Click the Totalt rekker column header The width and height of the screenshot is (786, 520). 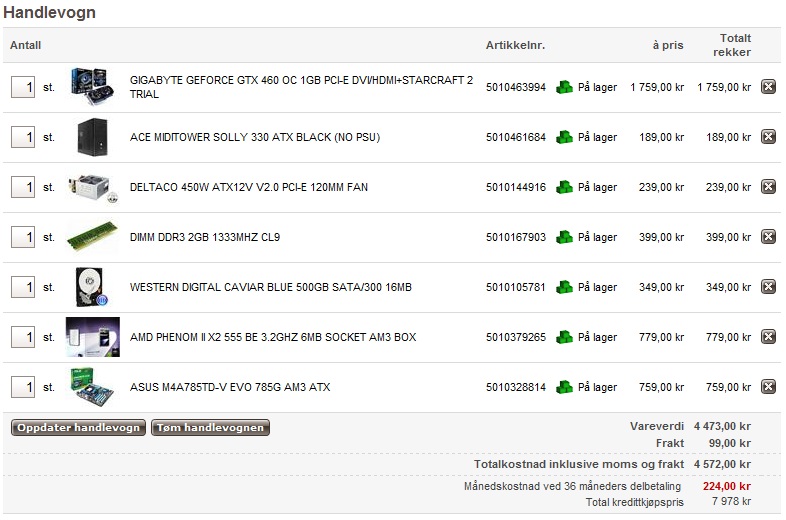(732, 45)
